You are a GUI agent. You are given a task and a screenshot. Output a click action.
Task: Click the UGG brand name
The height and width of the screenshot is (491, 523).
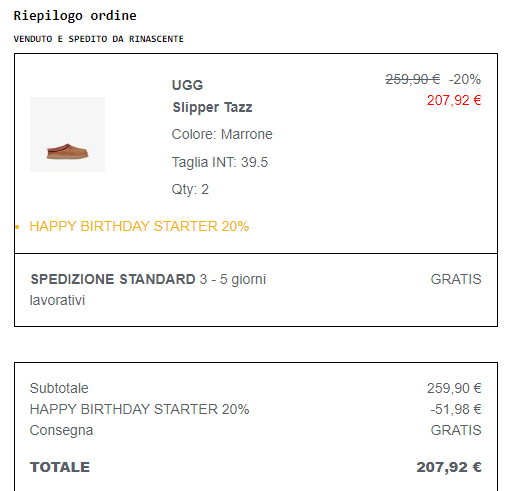pyautogui.click(x=187, y=85)
